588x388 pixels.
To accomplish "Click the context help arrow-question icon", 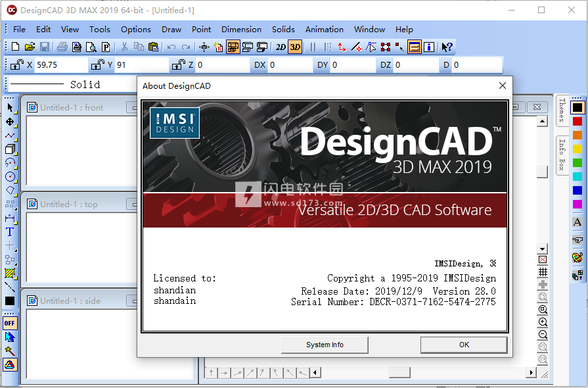I will tap(447, 47).
